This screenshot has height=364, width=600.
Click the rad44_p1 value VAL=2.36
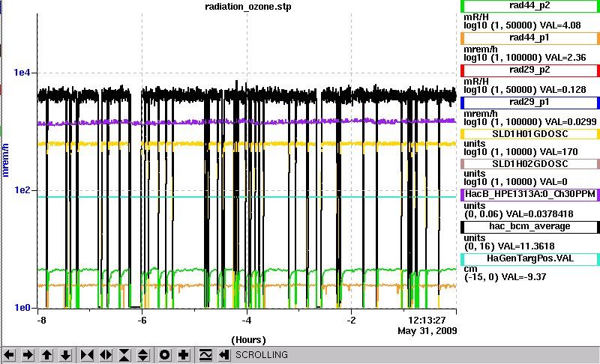[x=565, y=58]
